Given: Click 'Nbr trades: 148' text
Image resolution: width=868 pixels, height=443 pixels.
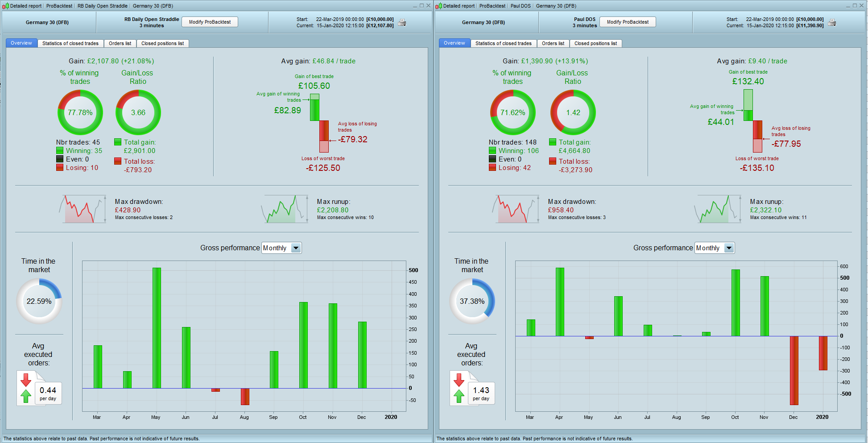Looking at the screenshot, I should 513,142.
